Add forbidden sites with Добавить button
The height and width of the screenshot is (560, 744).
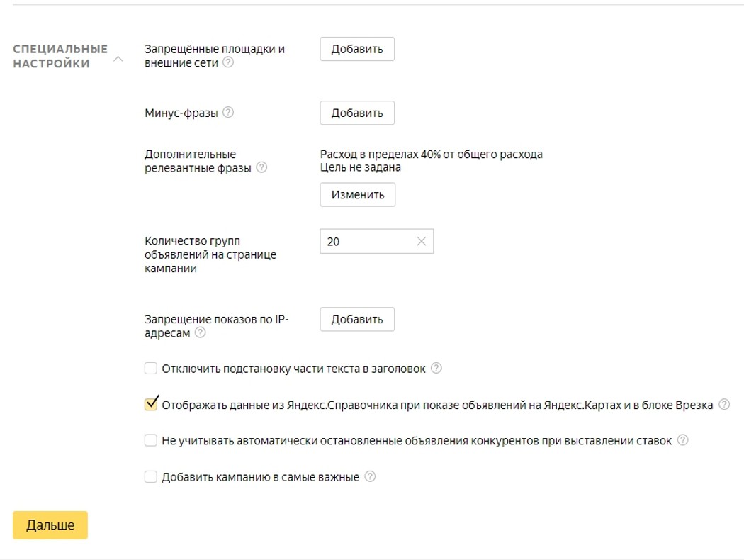(x=357, y=49)
